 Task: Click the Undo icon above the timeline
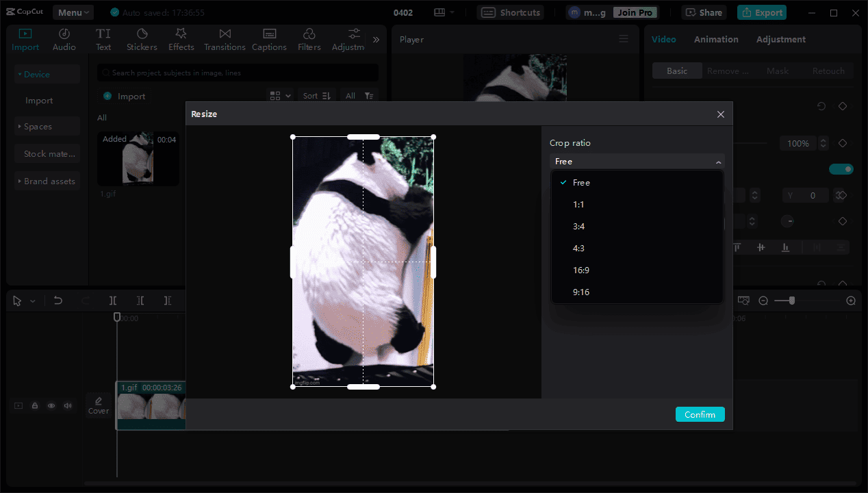[58, 300]
